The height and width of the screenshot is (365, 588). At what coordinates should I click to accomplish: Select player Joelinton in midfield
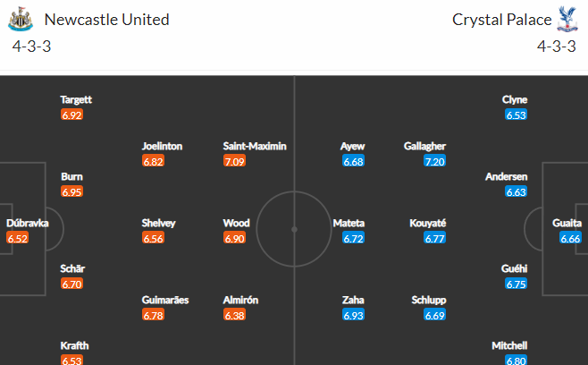click(162, 146)
